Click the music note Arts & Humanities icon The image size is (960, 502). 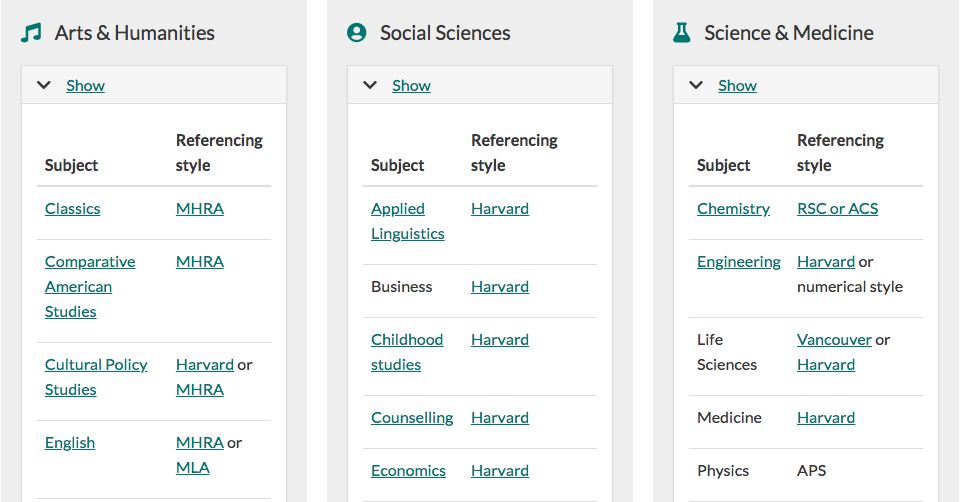pyautogui.click(x=31, y=32)
